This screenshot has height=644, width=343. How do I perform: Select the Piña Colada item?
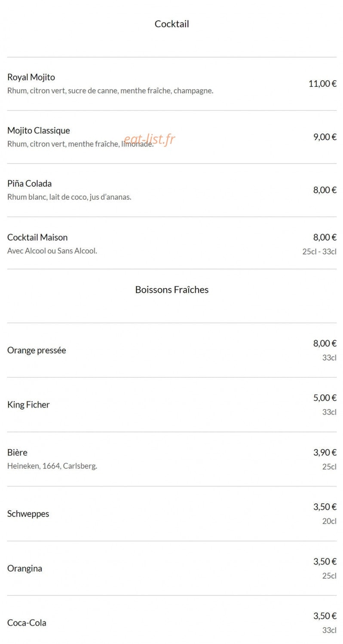(x=29, y=184)
